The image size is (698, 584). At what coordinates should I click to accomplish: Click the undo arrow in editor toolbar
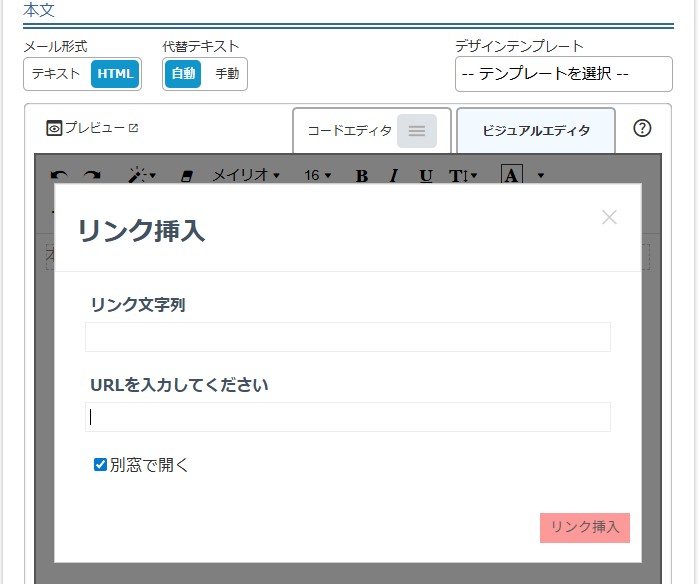pos(60,176)
